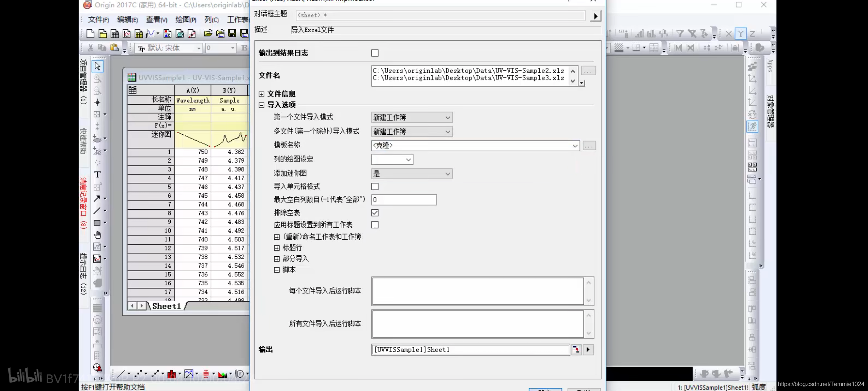Select the Rectangle drawing tool

[x=97, y=223]
